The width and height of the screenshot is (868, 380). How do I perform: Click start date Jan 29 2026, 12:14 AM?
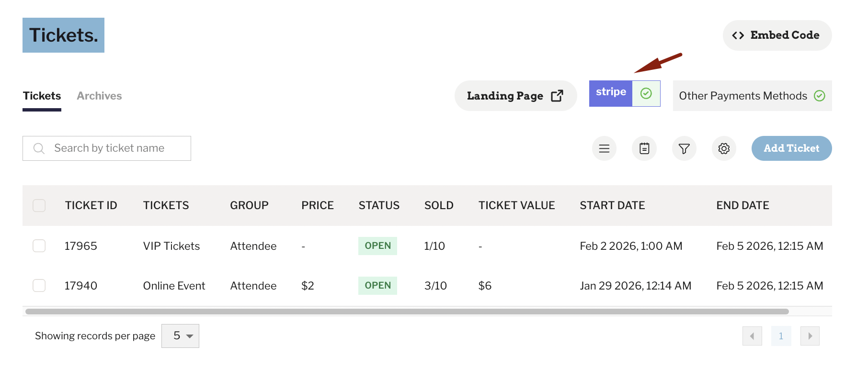[x=635, y=286]
